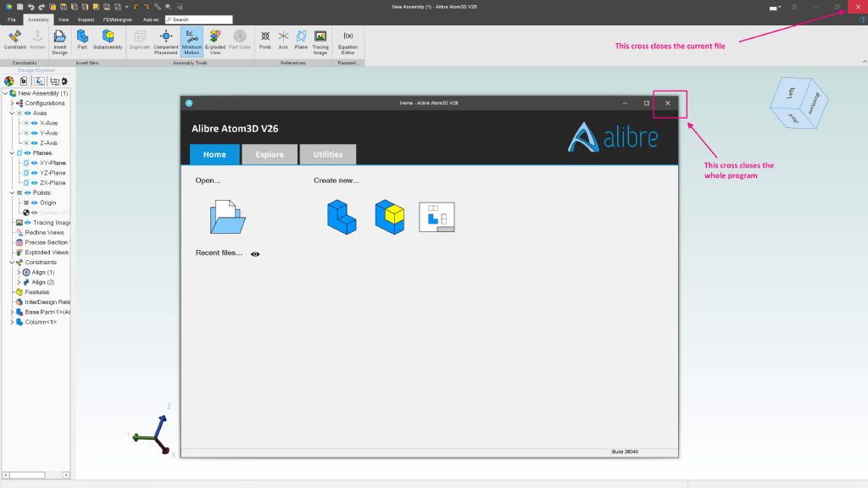Switch to Utilities tab in Home window
The height and width of the screenshot is (488, 868).
[x=328, y=154]
